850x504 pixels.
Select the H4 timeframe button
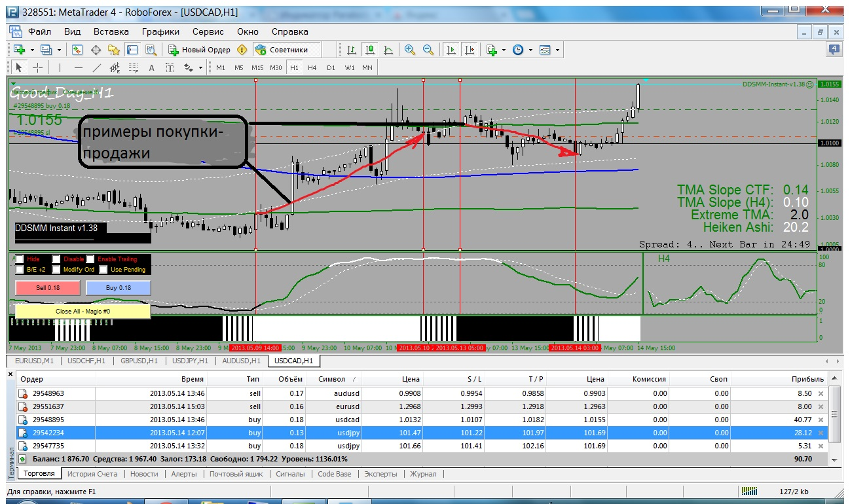click(312, 67)
